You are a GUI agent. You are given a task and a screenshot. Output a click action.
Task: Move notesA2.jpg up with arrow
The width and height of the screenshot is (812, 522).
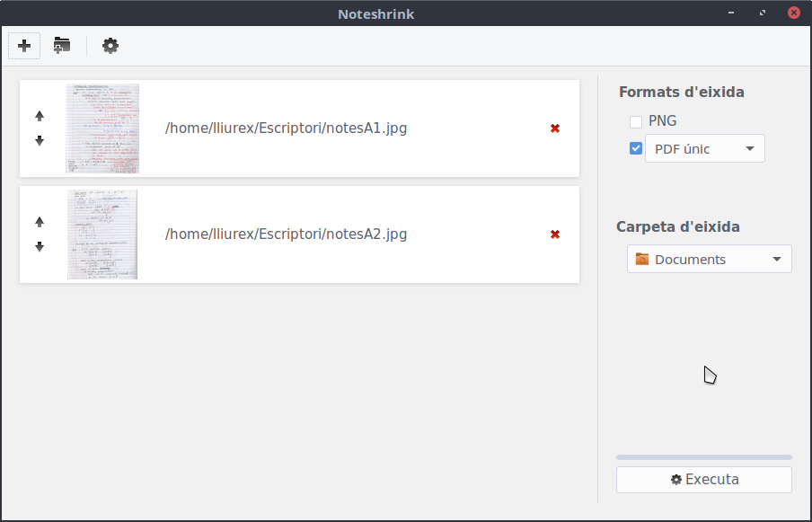(40, 222)
